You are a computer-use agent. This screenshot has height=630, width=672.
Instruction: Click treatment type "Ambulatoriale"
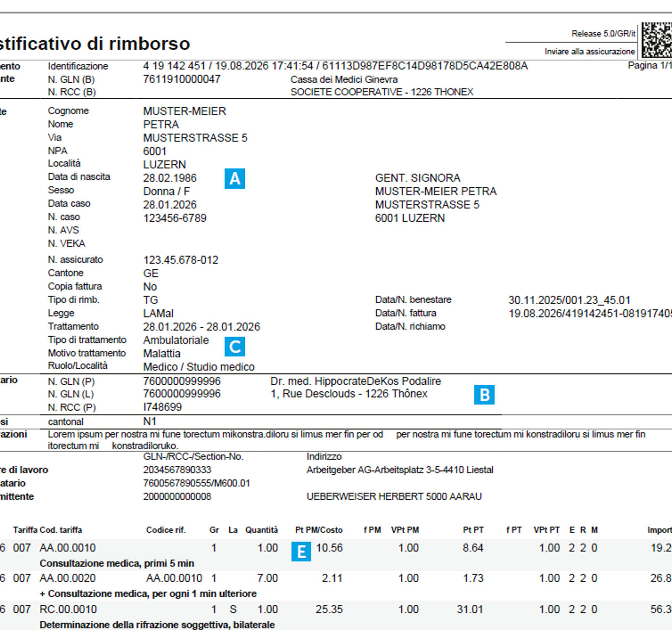point(176,340)
